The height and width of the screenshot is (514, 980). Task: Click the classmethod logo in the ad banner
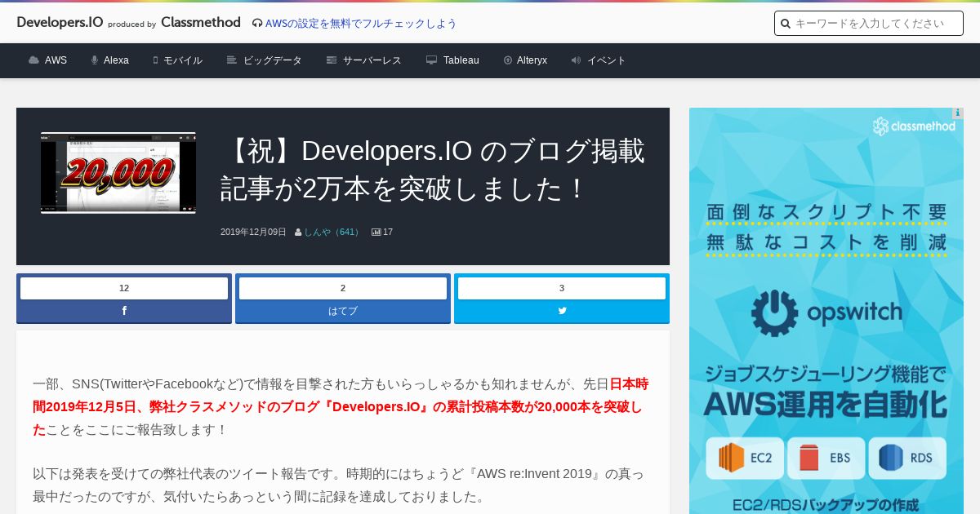pyautogui.click(x=914, y=126)
